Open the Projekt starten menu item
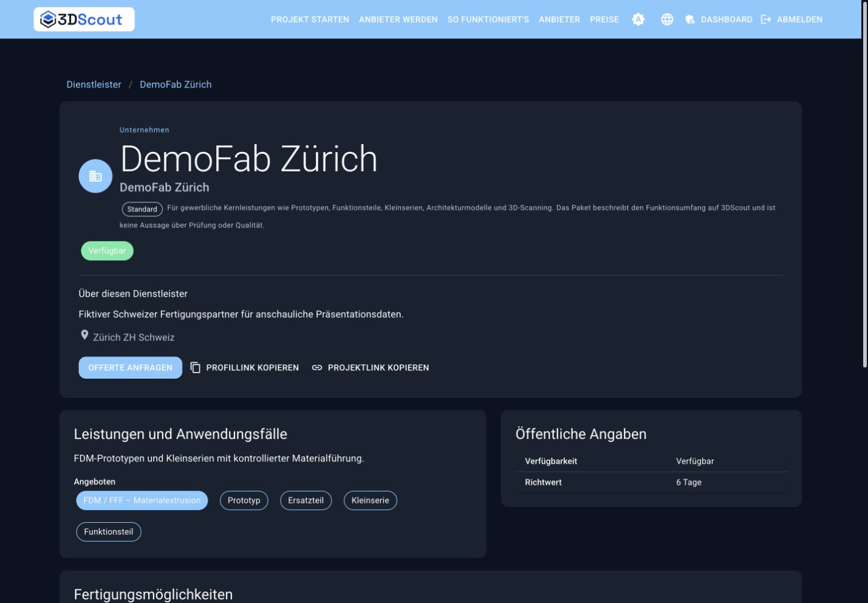Screen dimensions: 868x603 click(310, 19)
